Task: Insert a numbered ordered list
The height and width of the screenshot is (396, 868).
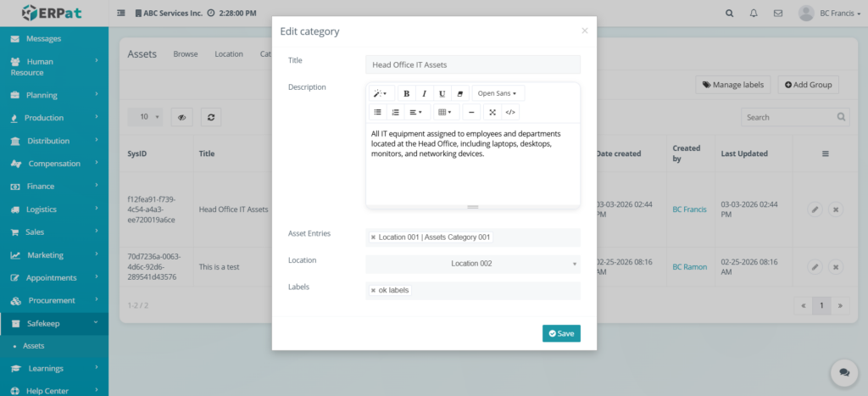Action: 395,112
